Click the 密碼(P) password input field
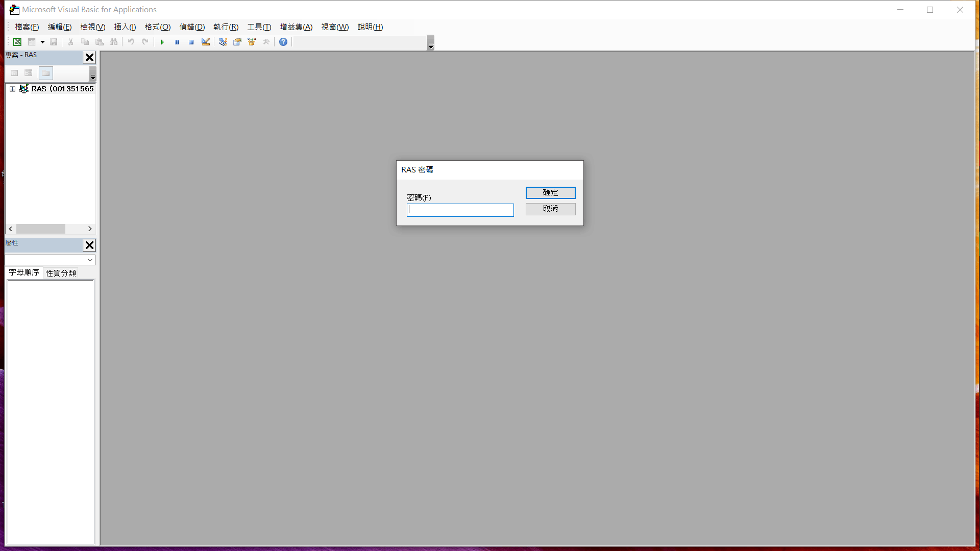980x551 pixels. 460,210
